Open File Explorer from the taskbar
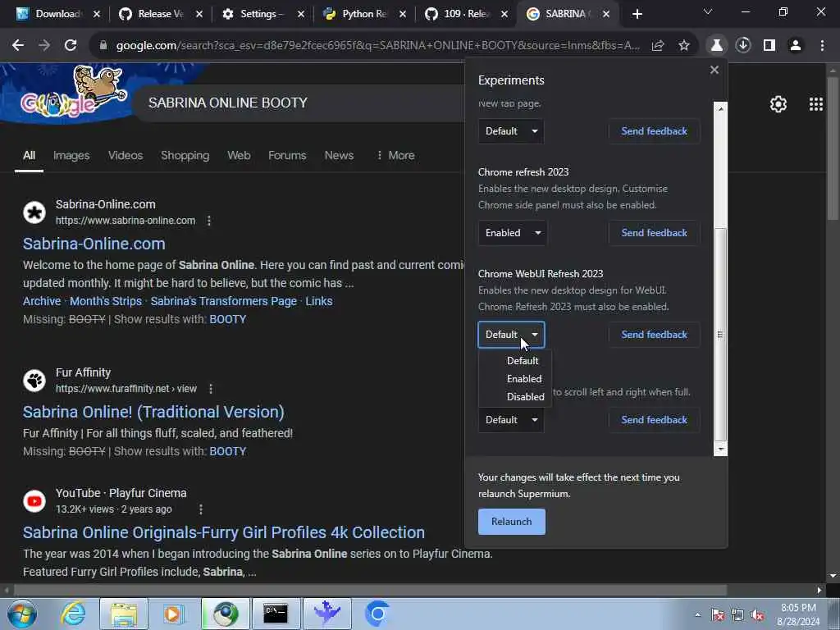Screen dimensions: 840x630 click(124, 614)
